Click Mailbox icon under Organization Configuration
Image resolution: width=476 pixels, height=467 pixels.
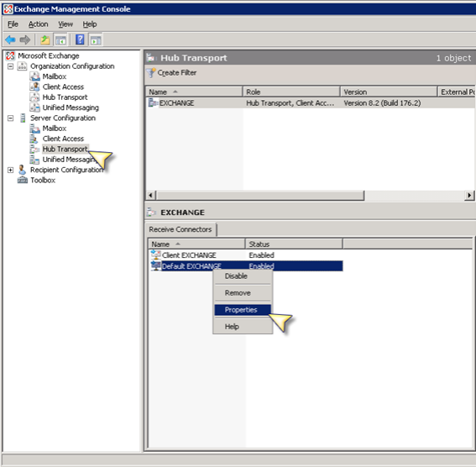tap(34, 76)
